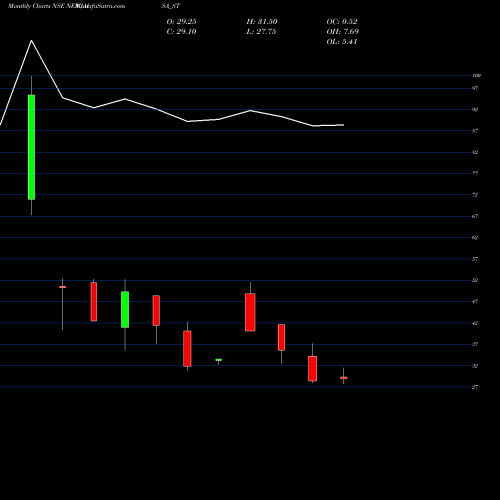The height and width of the screenshot is (500, 500).
Task: Select the price axis label 87
Action: (475, 131)
